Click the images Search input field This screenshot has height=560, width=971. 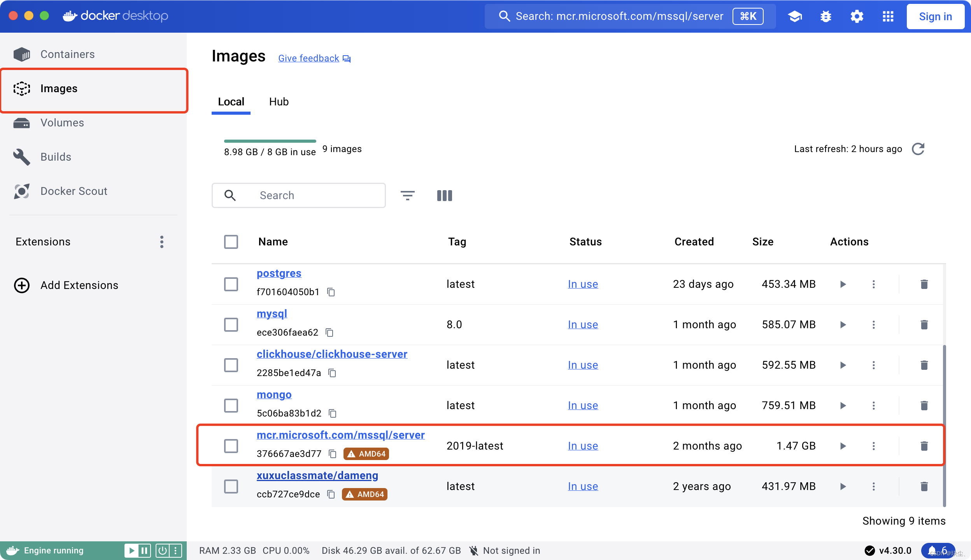click(299, 195)
